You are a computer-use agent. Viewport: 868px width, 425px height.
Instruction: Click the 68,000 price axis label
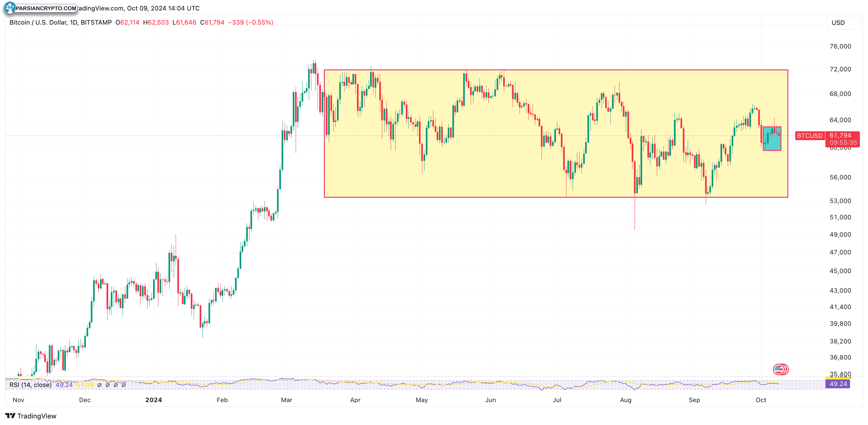tap(840, 94)
